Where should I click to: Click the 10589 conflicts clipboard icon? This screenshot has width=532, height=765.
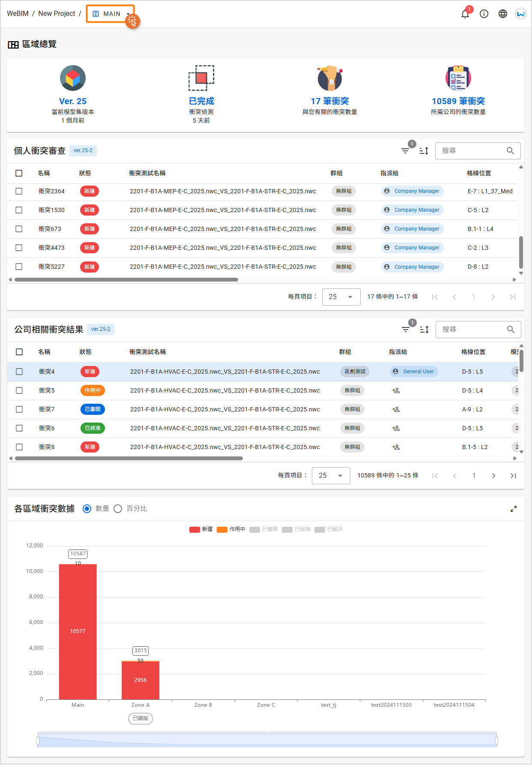click(x=458, y=78)
